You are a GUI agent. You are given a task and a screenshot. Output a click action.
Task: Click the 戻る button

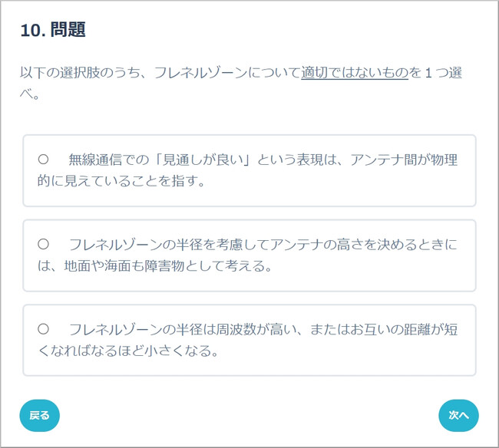click(x=39, y=415)
